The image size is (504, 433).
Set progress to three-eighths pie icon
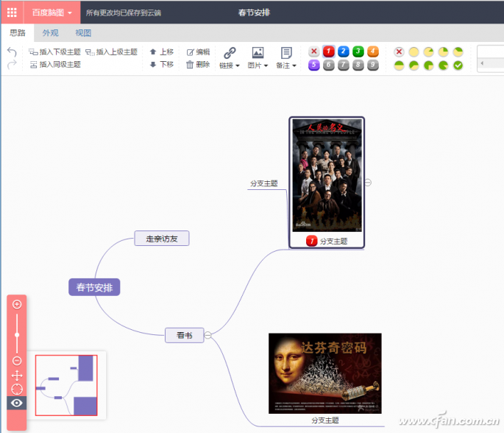tap(458, 52)
